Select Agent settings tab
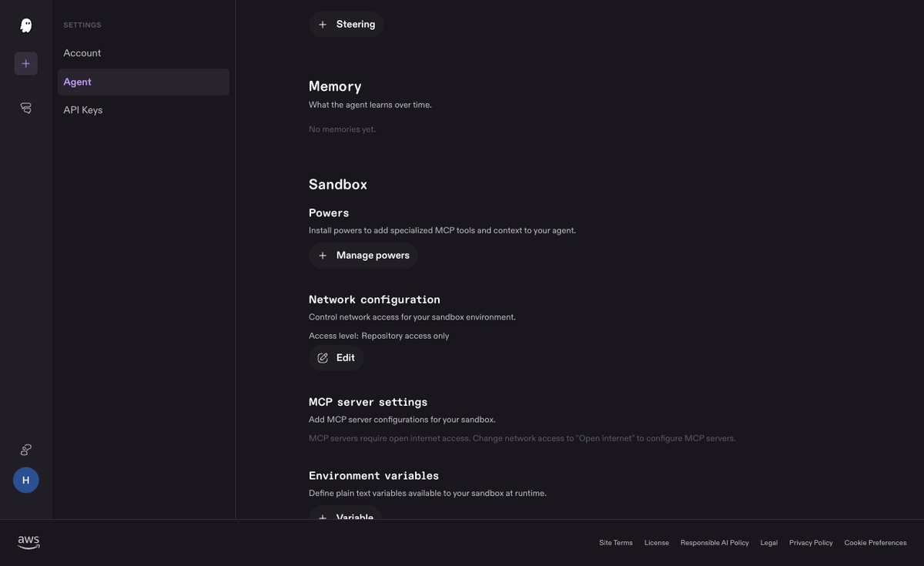Image resolution: width=924 pixels, height=566 pixels. [143, 82]
